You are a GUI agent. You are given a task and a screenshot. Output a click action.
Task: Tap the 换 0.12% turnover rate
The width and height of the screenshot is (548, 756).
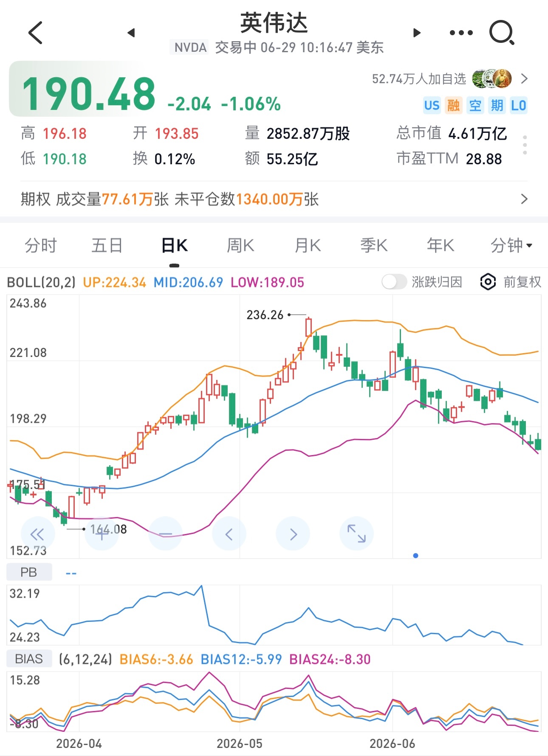164,159
